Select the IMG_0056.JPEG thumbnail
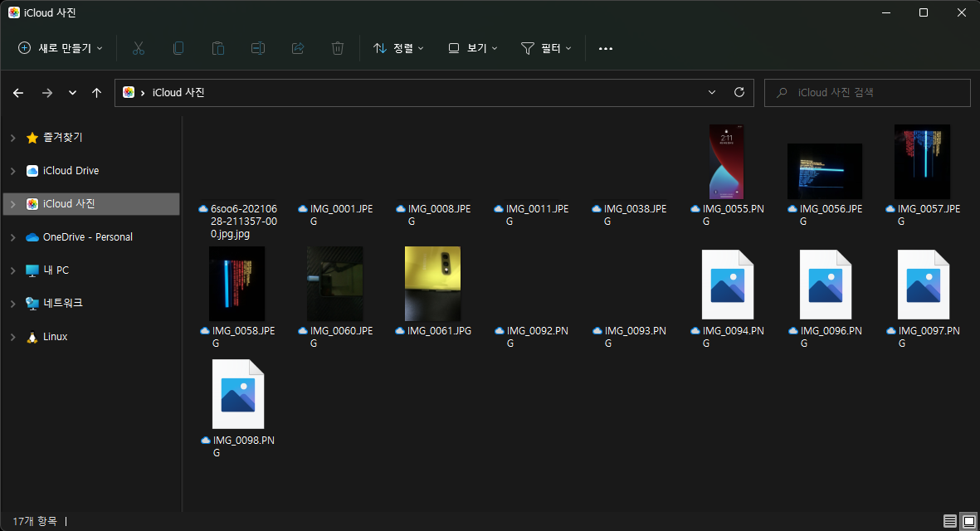The image size is (980, 531). [824, 171]
